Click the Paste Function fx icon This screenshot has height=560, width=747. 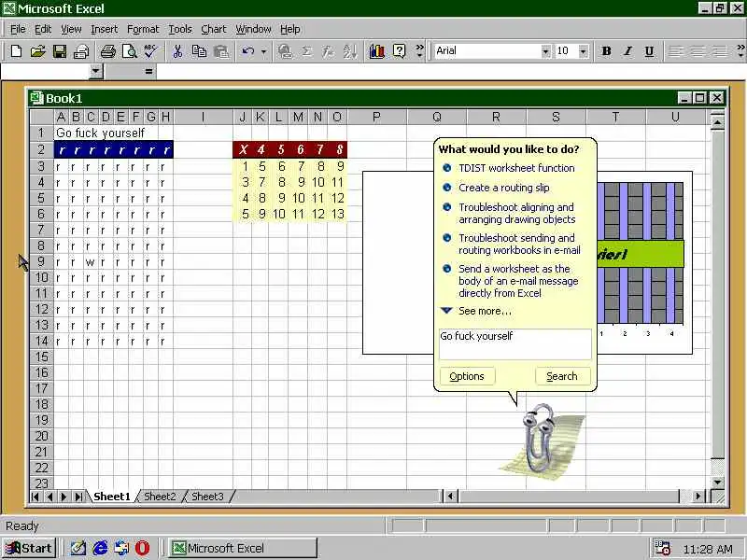(329, 51)
